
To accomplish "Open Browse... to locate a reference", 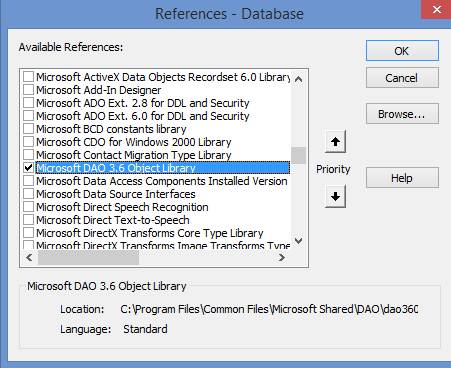I will click(402, 114).
